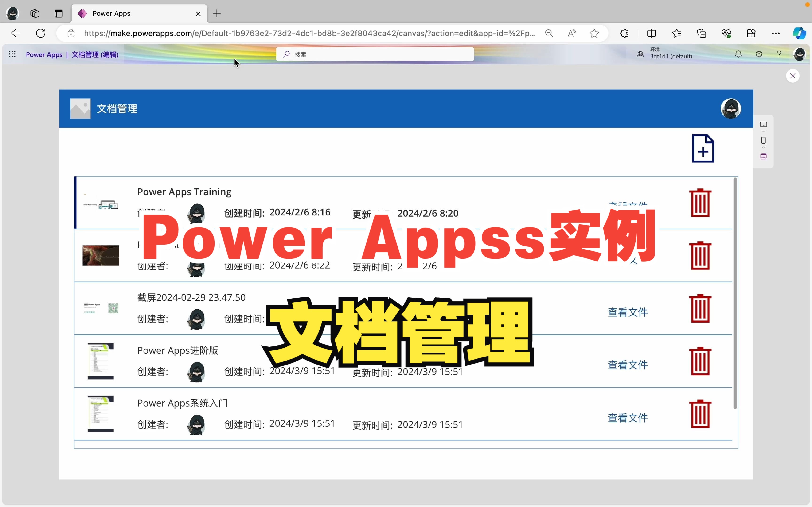The height and width of the screenshot is (507, 812).
Task: Expand the tablet size chevron dropdown
Action: (x=763, y=131)
